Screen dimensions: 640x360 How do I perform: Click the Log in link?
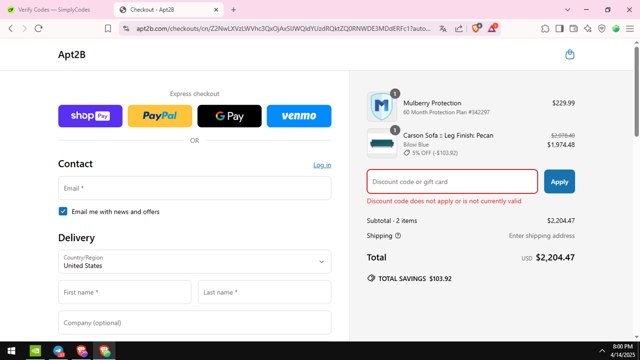(322, 165)
